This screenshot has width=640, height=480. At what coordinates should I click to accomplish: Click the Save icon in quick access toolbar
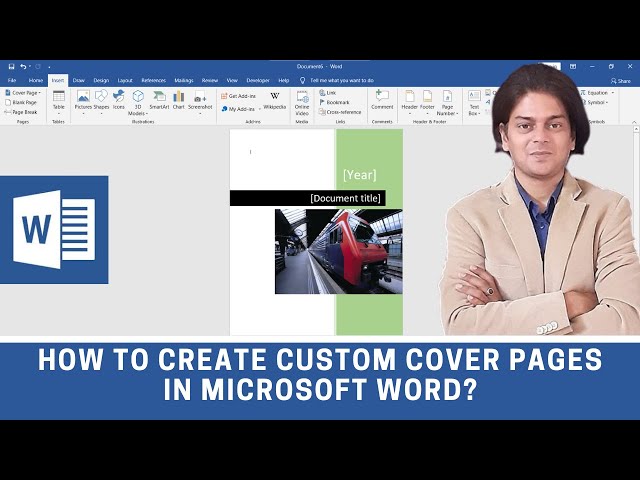(11, 67)
